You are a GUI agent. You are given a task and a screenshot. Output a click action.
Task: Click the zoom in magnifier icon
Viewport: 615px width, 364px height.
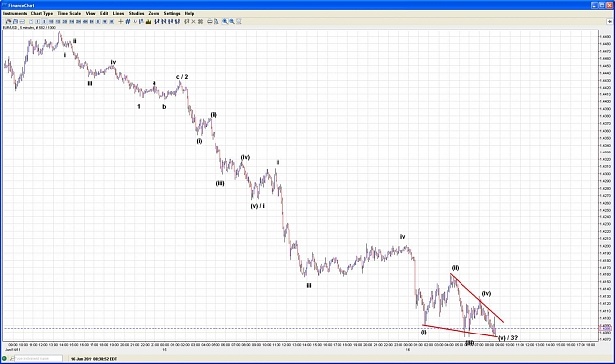pyautogui.click(x=225, y=22)
